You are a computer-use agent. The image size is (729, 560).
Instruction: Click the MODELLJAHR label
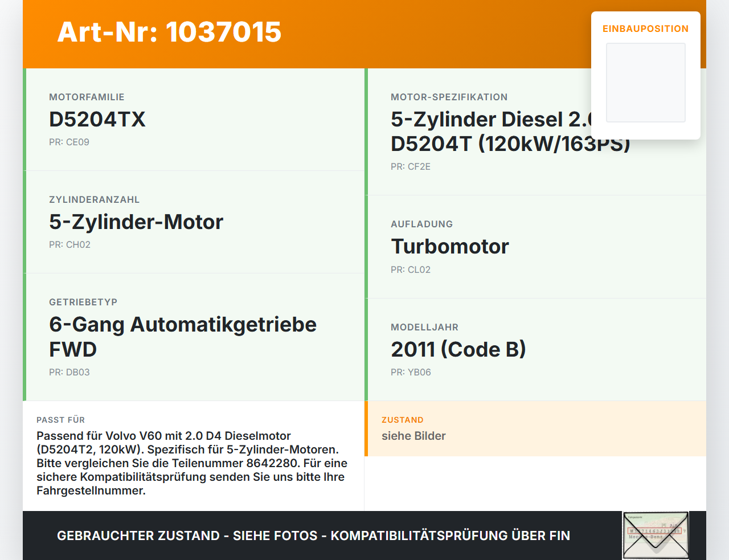tap(424, 327)
